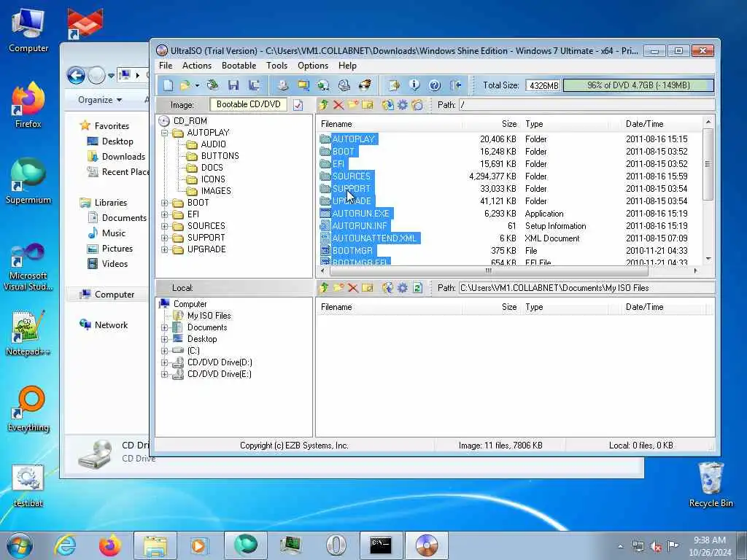Click the image pane red Delete icon
This screenshot has width=747, height=560.
click(x=338, y=105)
